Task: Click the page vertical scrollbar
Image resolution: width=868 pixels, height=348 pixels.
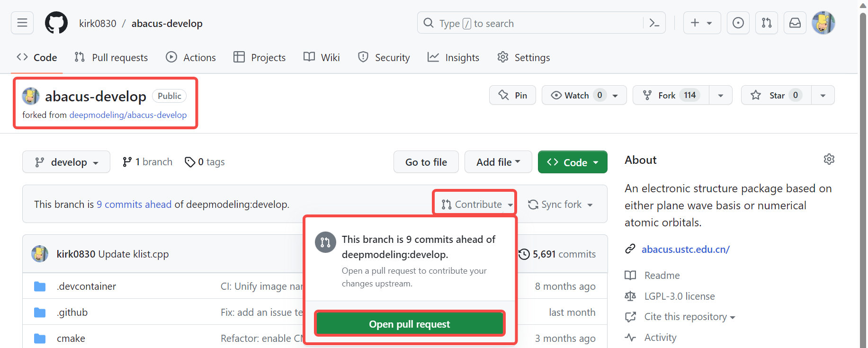Action: [x=863, y=180]
